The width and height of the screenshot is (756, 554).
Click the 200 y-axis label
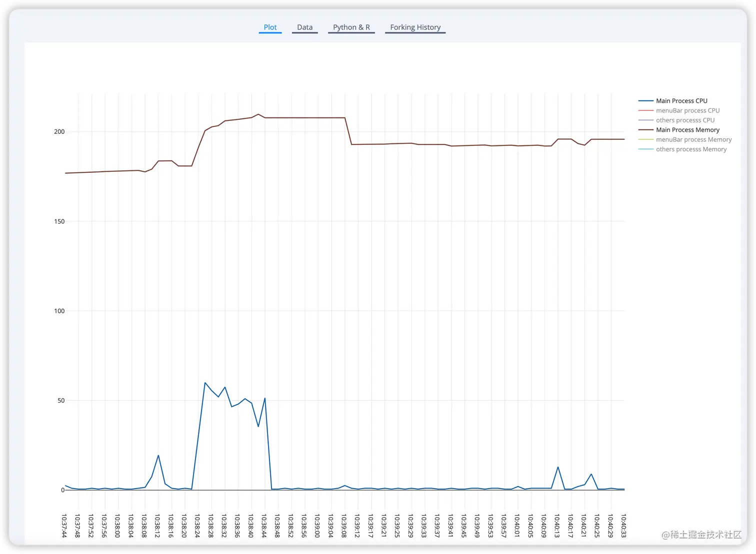click(59, 132)
